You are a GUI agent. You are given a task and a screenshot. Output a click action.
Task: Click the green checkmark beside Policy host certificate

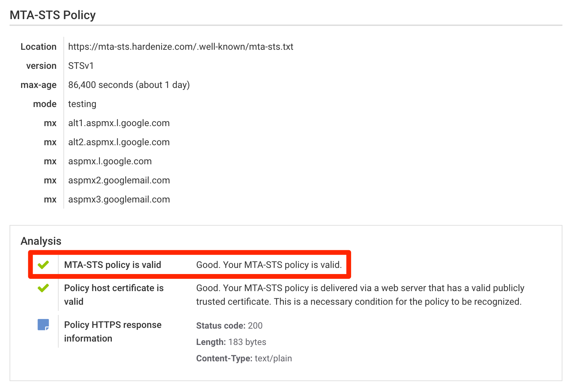click(x=43, y=288)
